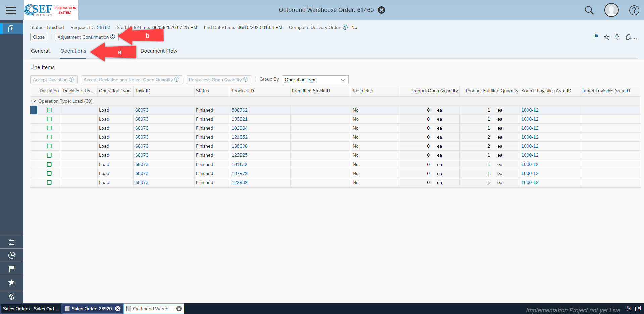Tick deviation checkbox for product 122225
This screenshot has height=314, width=644.
49,155
